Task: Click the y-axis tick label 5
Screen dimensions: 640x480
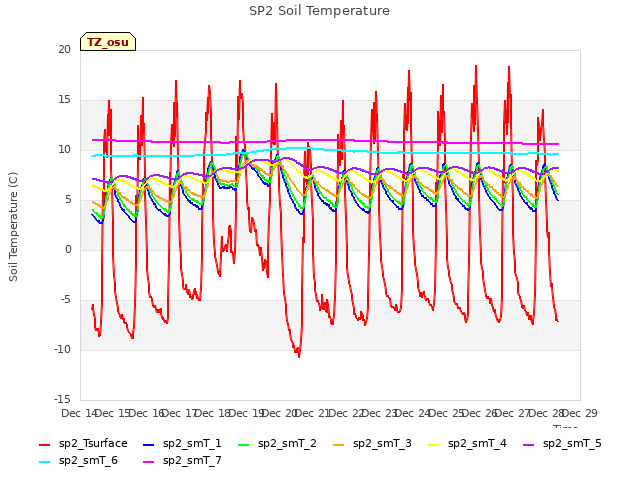Action: point(68,200)
